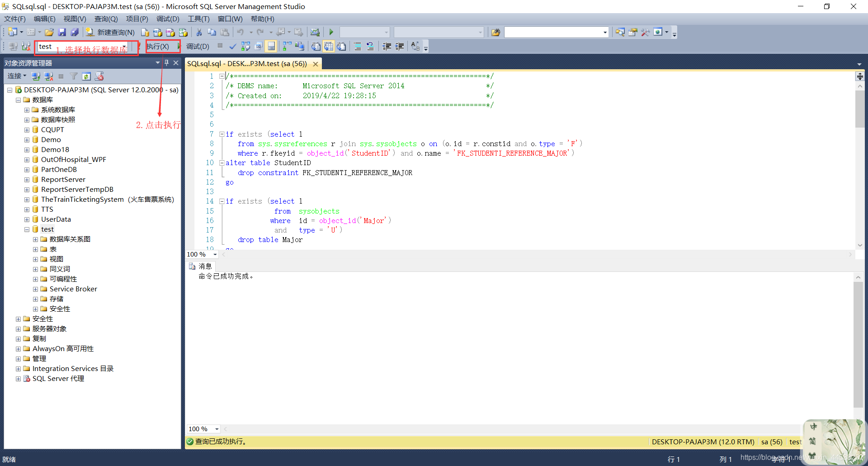868x466 pixels.
Task: Click the Disconnect icon in Object Explorer
Action: click(x=49, y=76)
